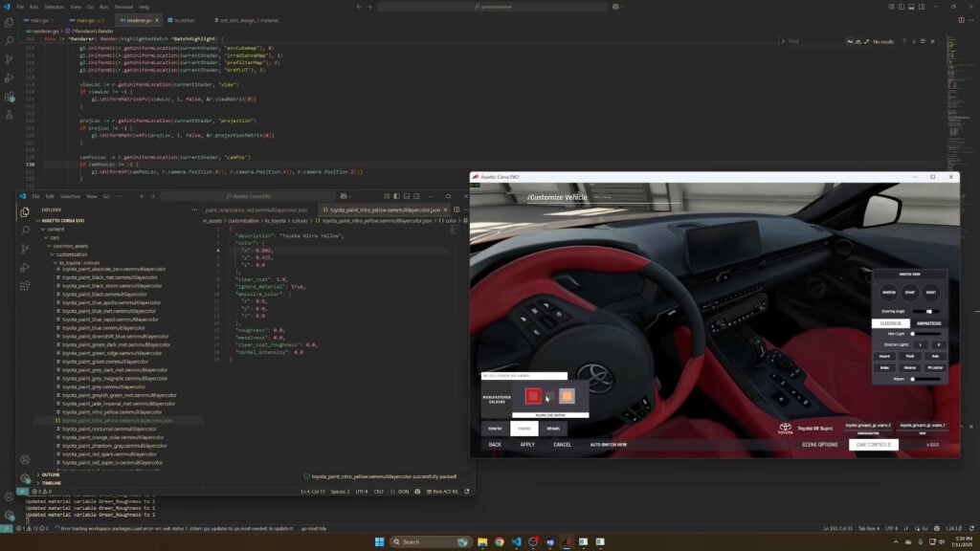
Task: Toggle left direction light L button
Action: (920, 344)
